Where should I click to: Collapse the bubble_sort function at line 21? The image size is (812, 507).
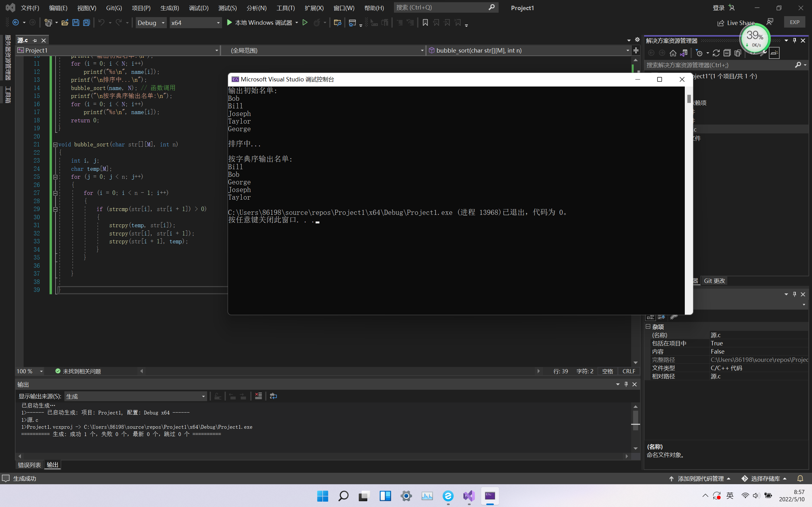pyautogui.click(x=56, y=144)
